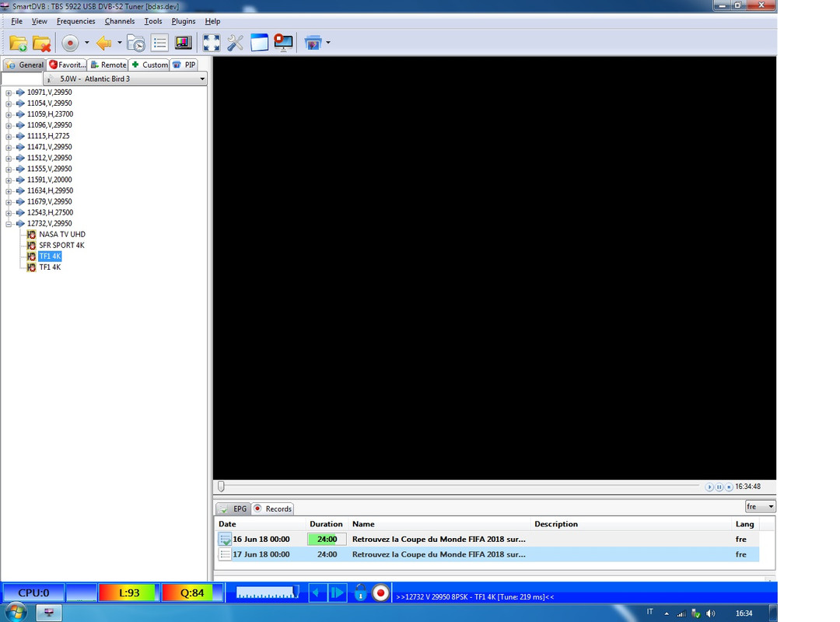This screenshot has width=840, height=622.
Task: Switch to the Remote tab
Action: point(108,65)
